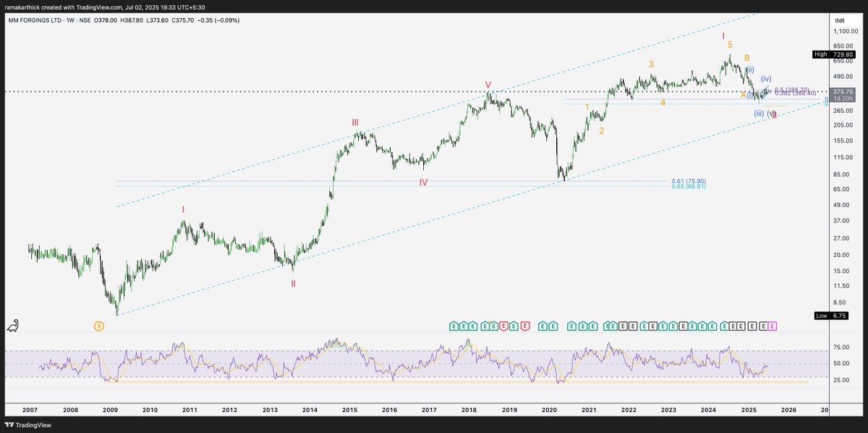Click the Fibonacci label 0.65 (68.81)
868x433 pixels.
pos(688,187)
